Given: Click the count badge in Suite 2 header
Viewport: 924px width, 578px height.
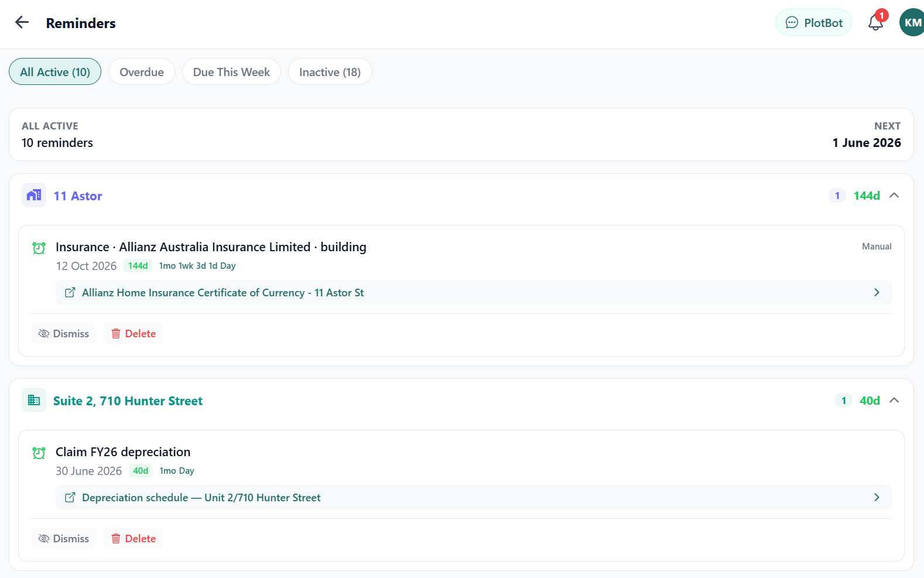Looking at the screenshot, I should pyautogui.click(x=844, y=401).
